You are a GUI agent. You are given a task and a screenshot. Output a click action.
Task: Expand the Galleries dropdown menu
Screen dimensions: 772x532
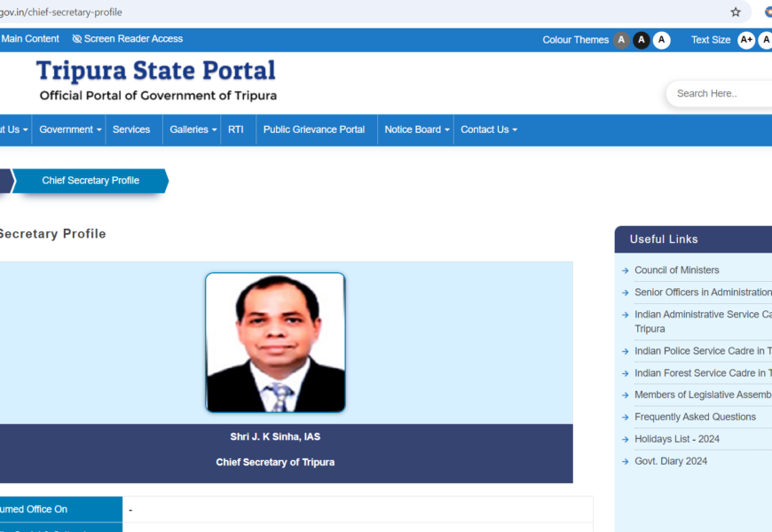(x=193, y=129)
